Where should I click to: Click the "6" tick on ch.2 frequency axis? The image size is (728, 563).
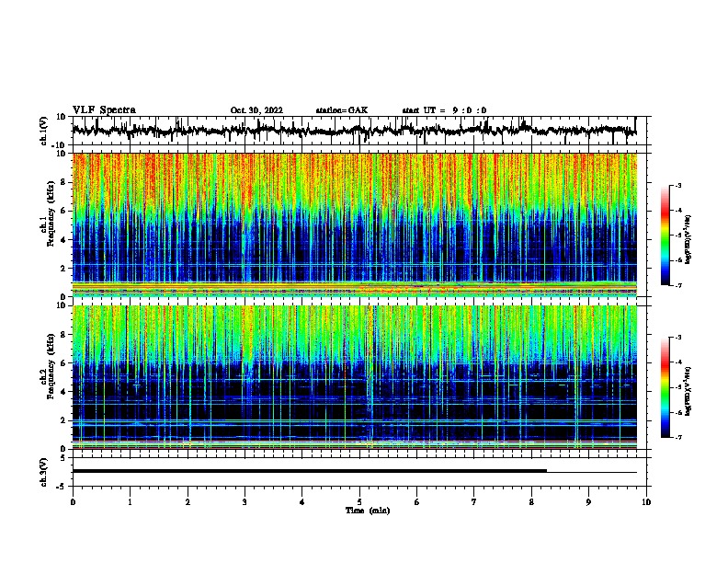click(64, 363)
